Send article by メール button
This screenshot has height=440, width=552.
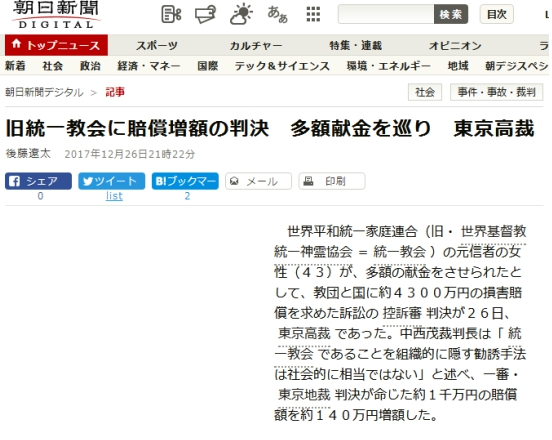click(258, 181)
